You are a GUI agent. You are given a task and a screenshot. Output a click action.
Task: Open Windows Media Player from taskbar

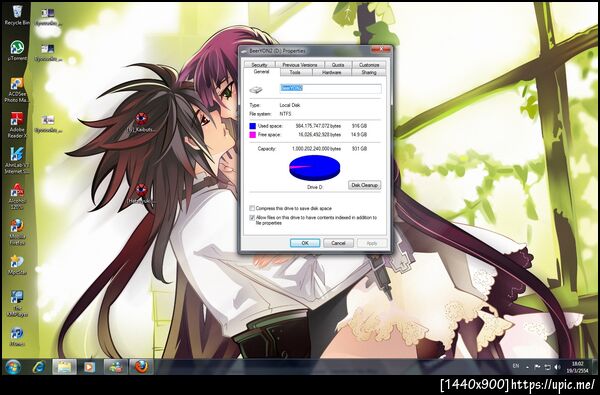point(90,367)
